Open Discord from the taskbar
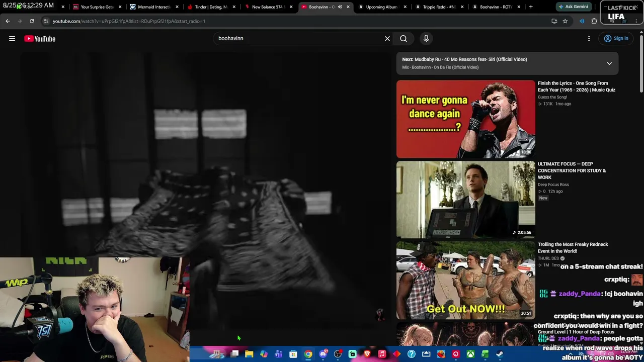Viewport: 644px width, 362px height. pyautogui.click(x=323, y=354)
